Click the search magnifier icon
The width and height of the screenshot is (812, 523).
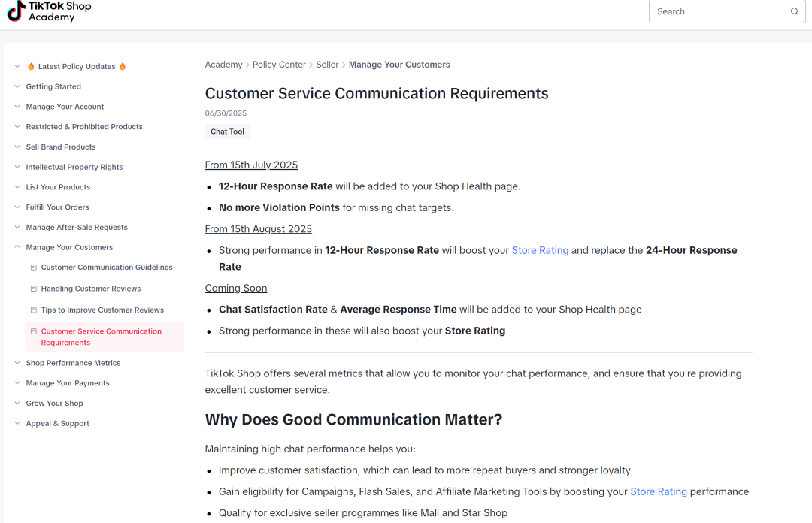point(794,11)
